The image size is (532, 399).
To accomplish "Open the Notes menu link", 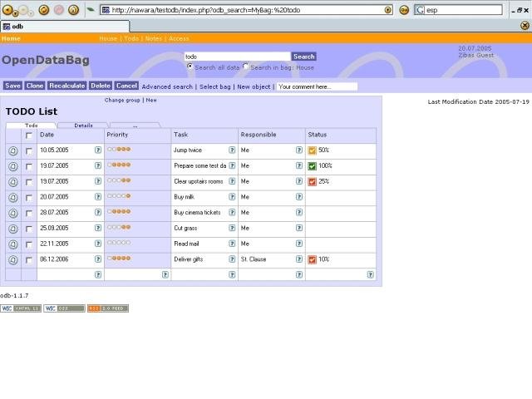I will (x=153, y=39).
